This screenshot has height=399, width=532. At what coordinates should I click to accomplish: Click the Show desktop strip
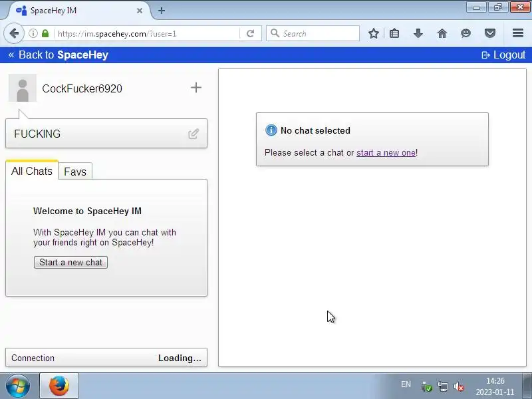pyautogui.click(x=527, y=386)
